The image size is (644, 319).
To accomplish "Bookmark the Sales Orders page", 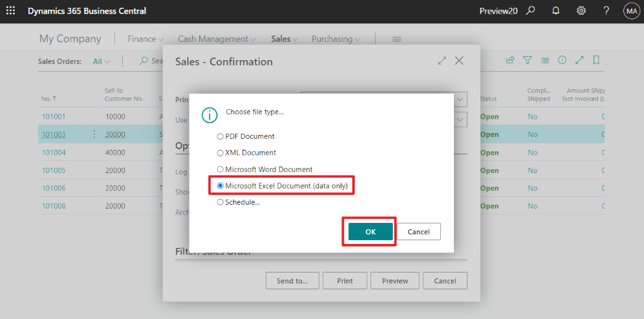I will point(596,60).
